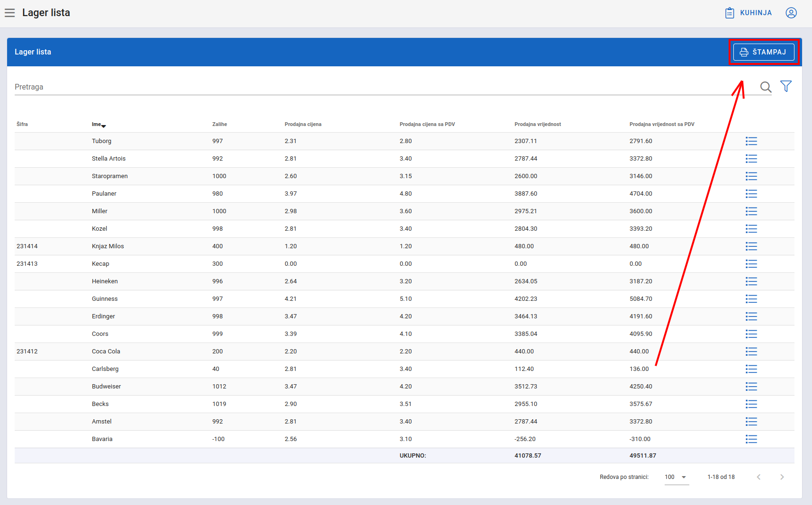Select the Staropramen name cell
Image resolution: width=812 pixels, height=505 pixels.
(x=110, y=176)
